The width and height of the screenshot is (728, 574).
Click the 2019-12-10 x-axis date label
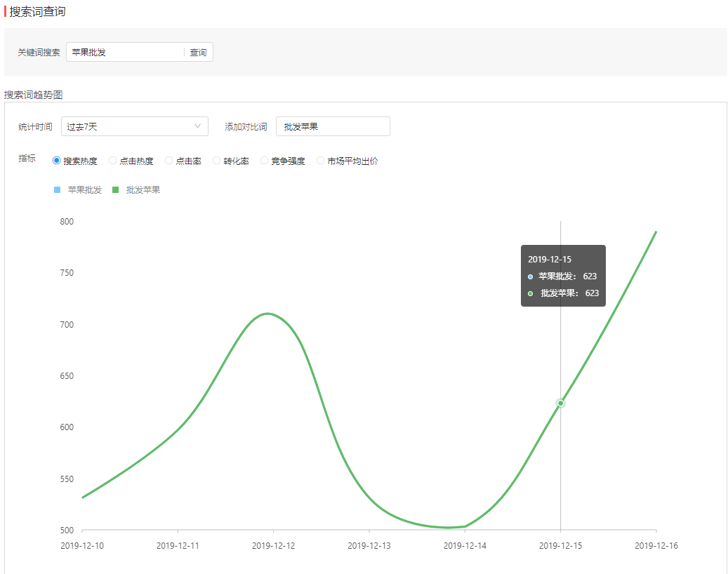coord(82,546)
